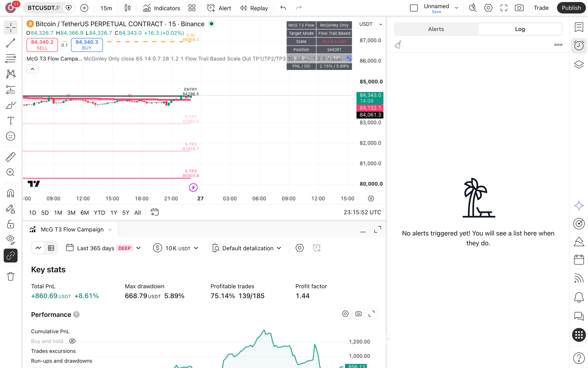Toggle hide all drawings
The height and width of the screenshot is (368, 588).
click(x=11, y=240)
